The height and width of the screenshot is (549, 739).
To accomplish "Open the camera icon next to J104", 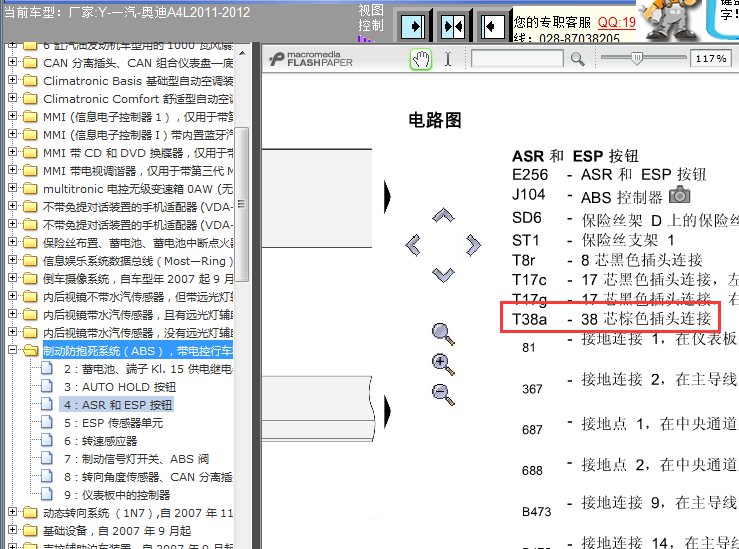I will pyautogui.click(x=679, y=195).
